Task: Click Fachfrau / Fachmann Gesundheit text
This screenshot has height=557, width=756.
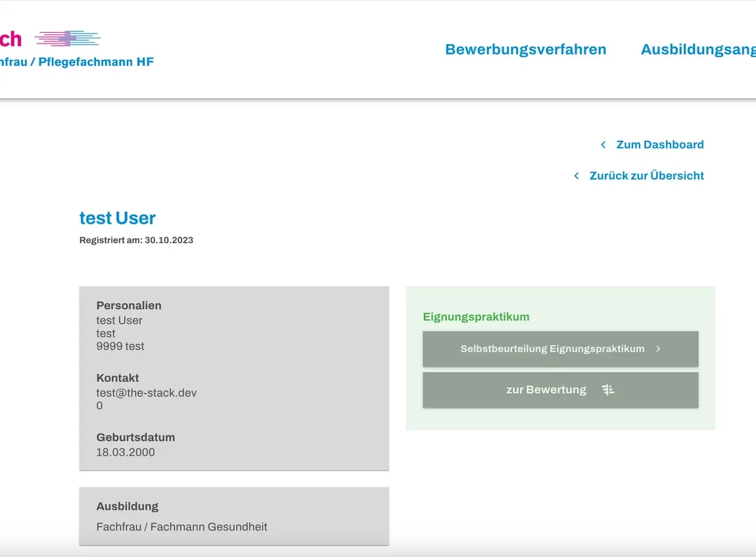Action: pos(181,527)
